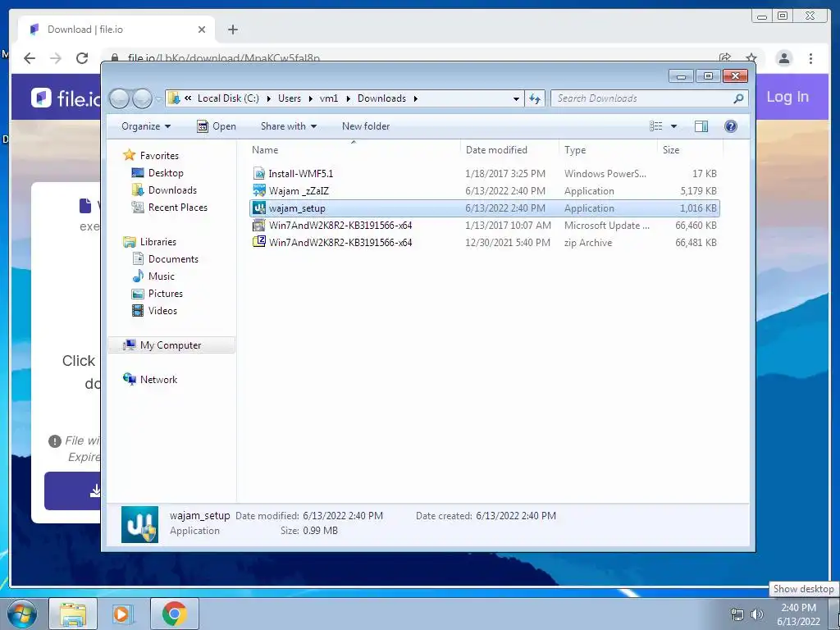
Task: Switch to Chrome from the taskbar
Action: [174, 614]
